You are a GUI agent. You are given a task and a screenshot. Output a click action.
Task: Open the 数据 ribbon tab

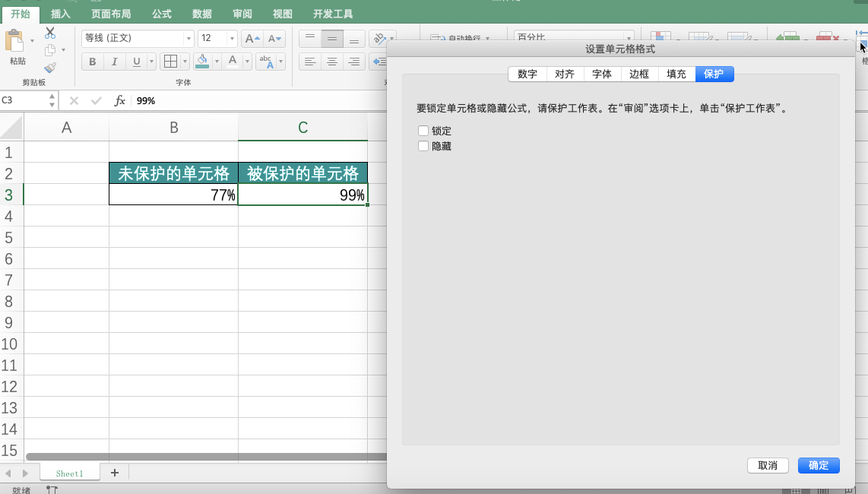coord(202,14)
